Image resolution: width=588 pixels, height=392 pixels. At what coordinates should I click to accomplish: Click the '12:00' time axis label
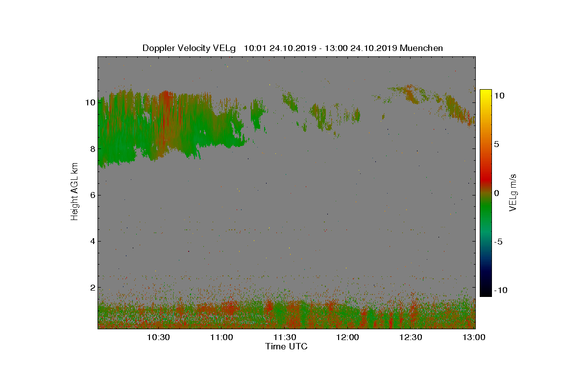click(348, 337)
